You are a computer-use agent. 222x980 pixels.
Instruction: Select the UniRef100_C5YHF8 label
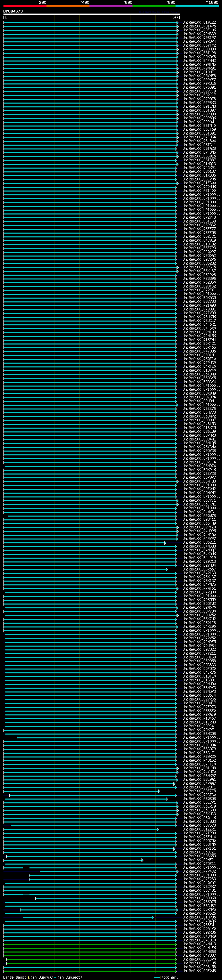click(199, 76)
